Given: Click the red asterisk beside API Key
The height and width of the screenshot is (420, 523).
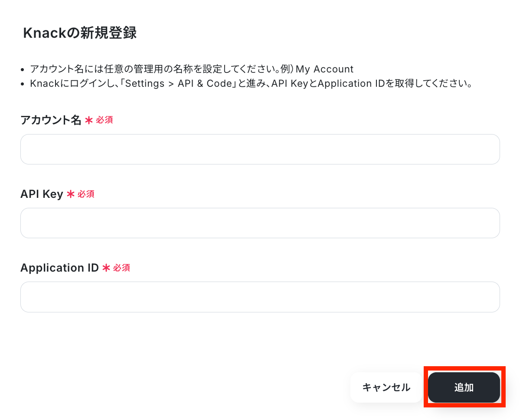Looking at the screenshot, I should (71, 194).
